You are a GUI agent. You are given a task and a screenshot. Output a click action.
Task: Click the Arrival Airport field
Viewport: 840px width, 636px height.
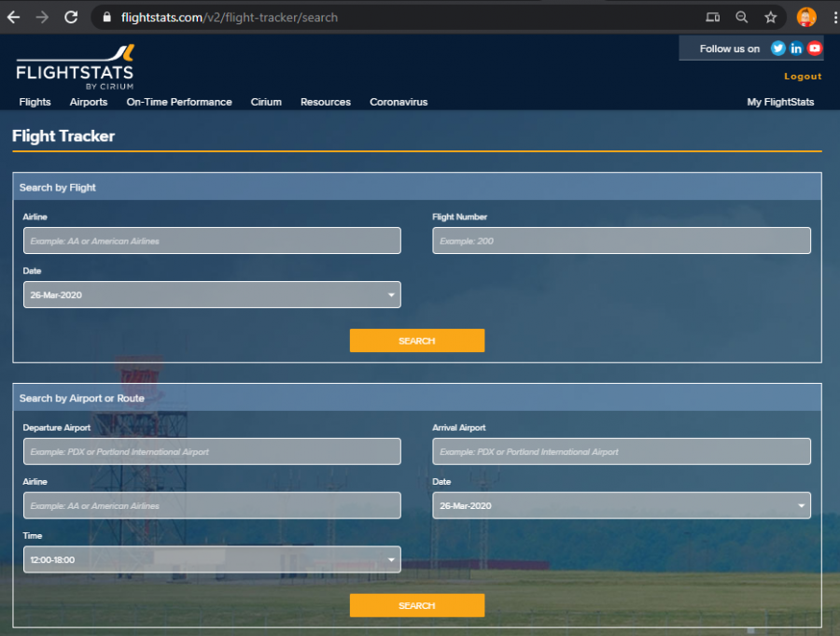tap(622, 451)
